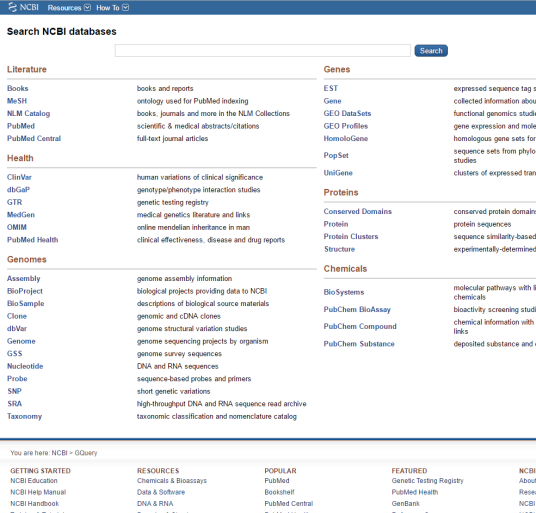Open PubMed Health under Featured footer
Screen dimensions: 536x513
click(x=415, y=492)
